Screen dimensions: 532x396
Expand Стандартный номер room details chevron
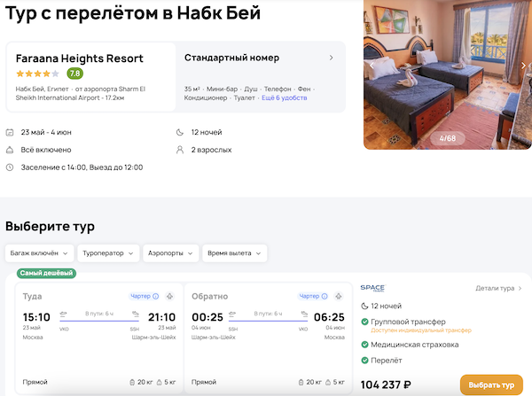pos(331,58)
